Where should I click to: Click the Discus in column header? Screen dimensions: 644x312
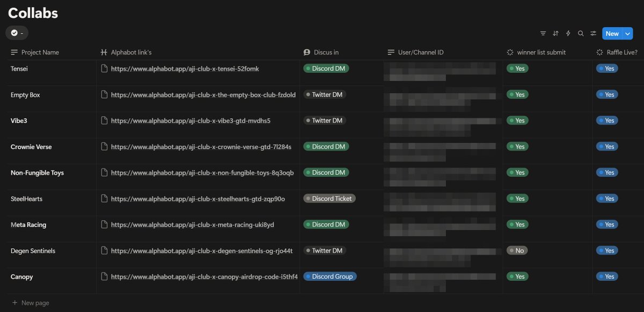pos(321,52)
